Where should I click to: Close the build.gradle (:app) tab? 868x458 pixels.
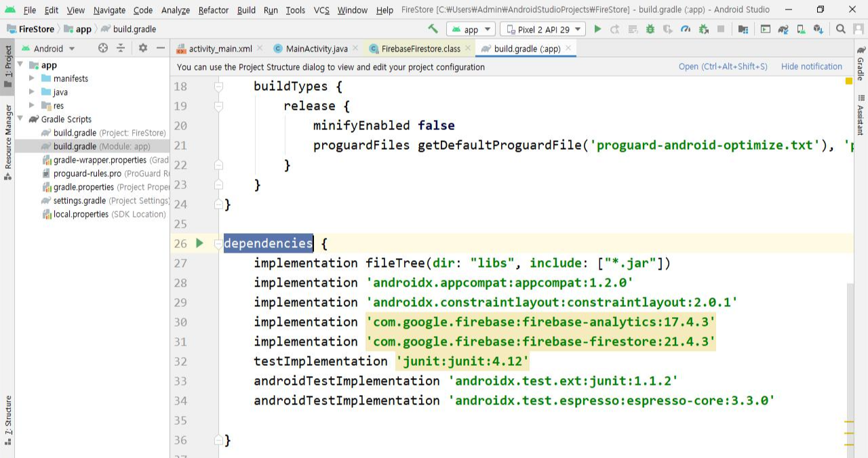coord(568,48)
